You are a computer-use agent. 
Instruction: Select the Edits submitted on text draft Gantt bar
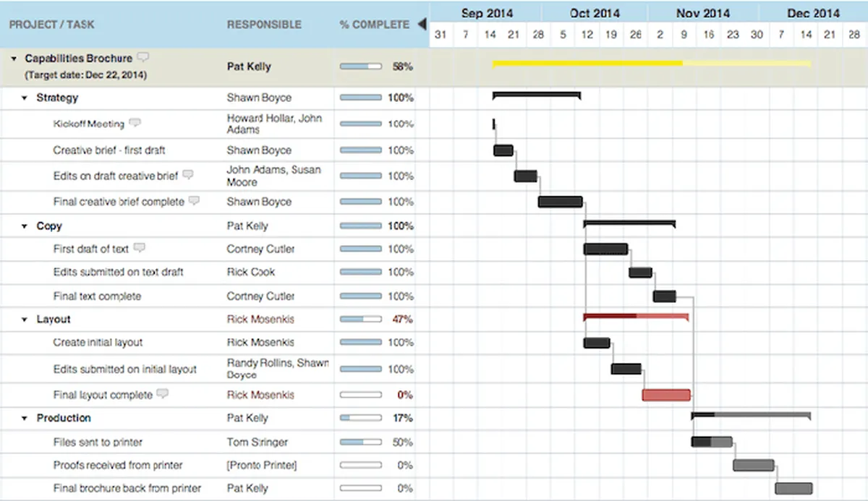(x=640, y=273)
